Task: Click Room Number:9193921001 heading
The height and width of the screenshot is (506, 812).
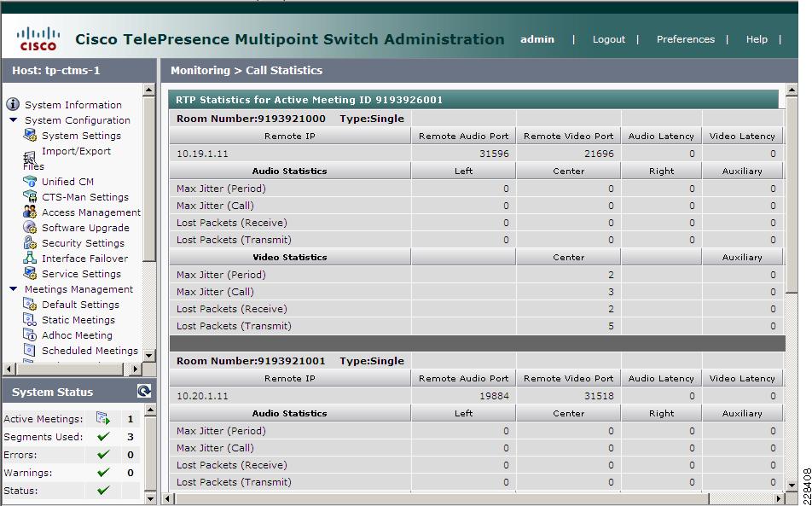Action: pos(251,361)
